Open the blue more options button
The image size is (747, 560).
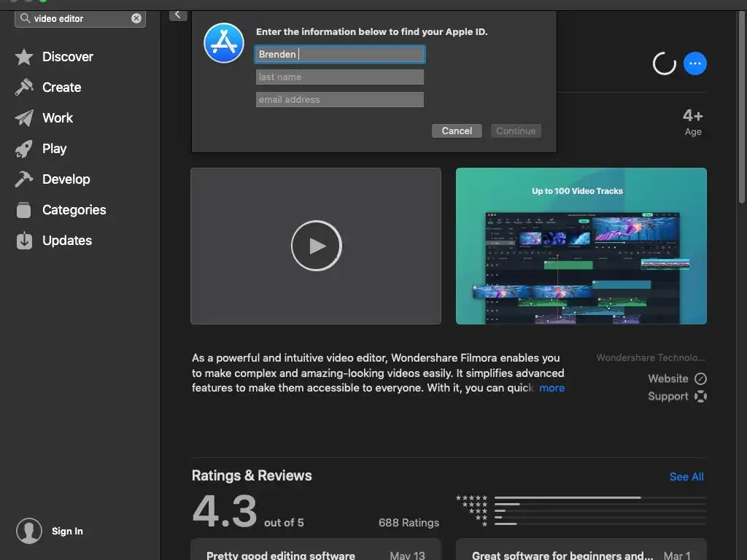[695, 63]
